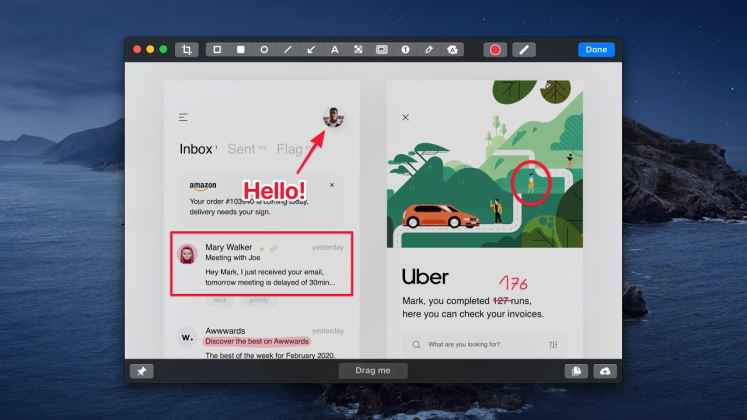Viewport: 747px width, 420px height.
Task: Click the blue Done button
Action: coord(595,49)
